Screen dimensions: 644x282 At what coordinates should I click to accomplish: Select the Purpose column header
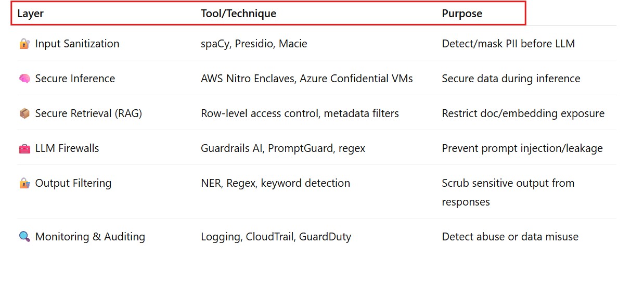click(462, 14)
